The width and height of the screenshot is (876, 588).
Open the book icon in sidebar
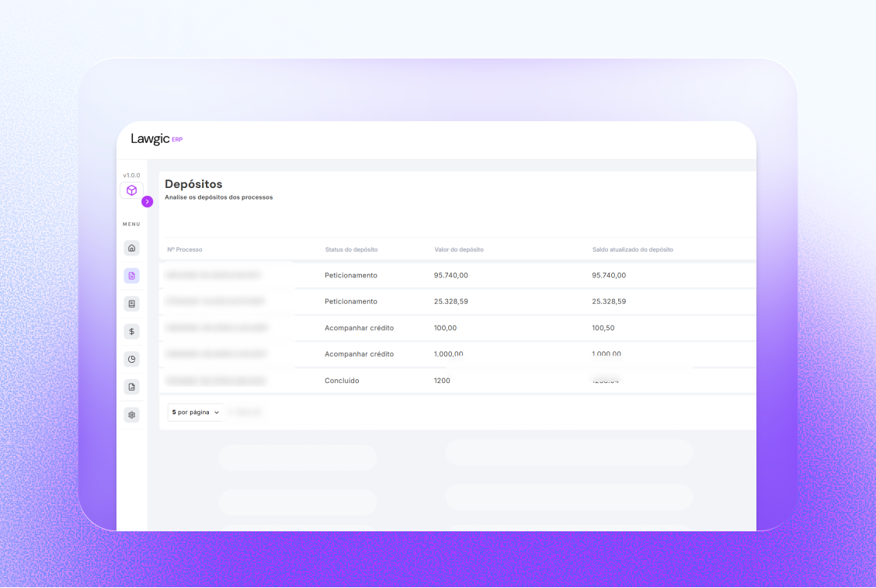(132, 304)
